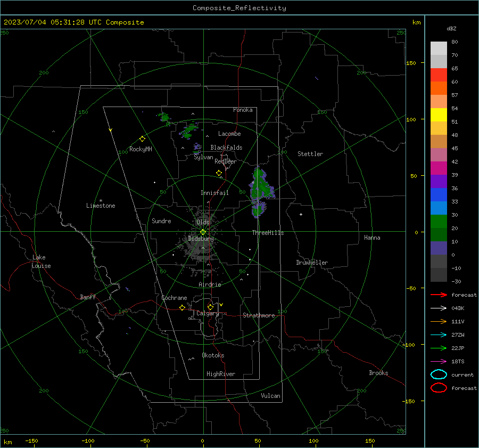Click the blue 36–33 dBZ swatch
This screenshot has width=479, height=448.
click(439, 195)
